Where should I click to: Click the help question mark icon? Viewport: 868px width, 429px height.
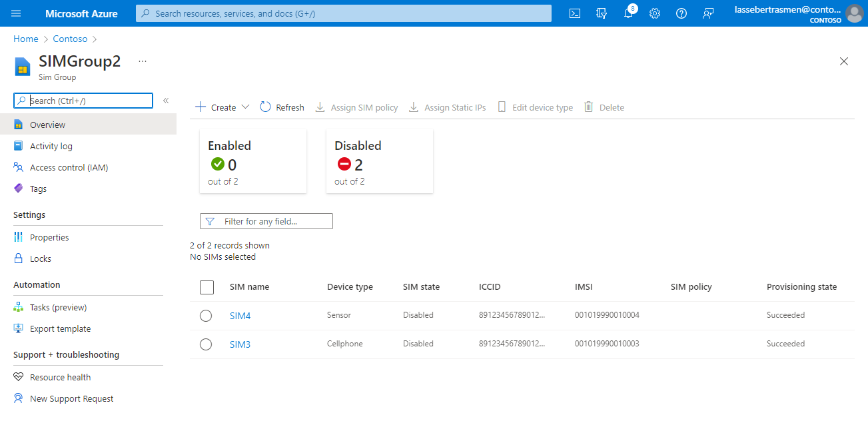[681, 13]
